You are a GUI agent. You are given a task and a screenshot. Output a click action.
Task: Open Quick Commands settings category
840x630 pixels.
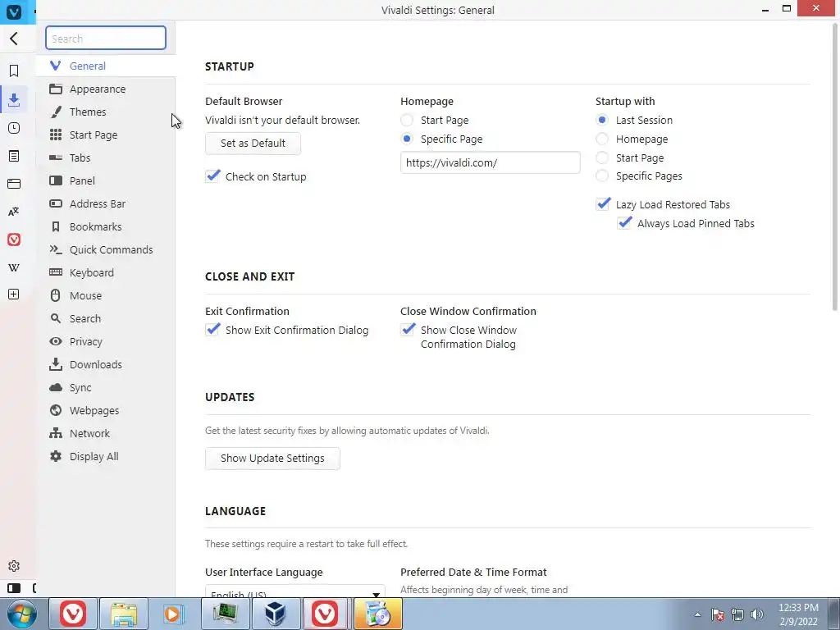tap(106, 249)
